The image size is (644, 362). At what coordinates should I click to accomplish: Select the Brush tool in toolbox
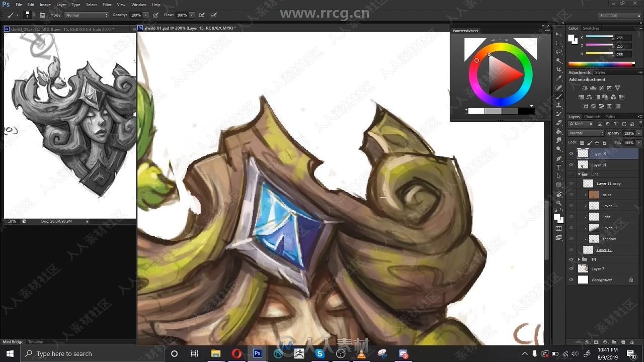(559, 97)
